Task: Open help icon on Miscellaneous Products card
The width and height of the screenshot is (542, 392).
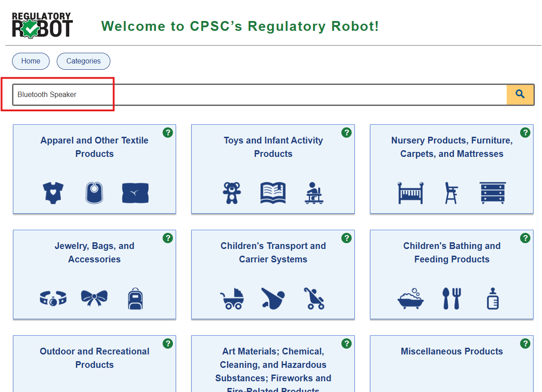Action: pos(525,343)
